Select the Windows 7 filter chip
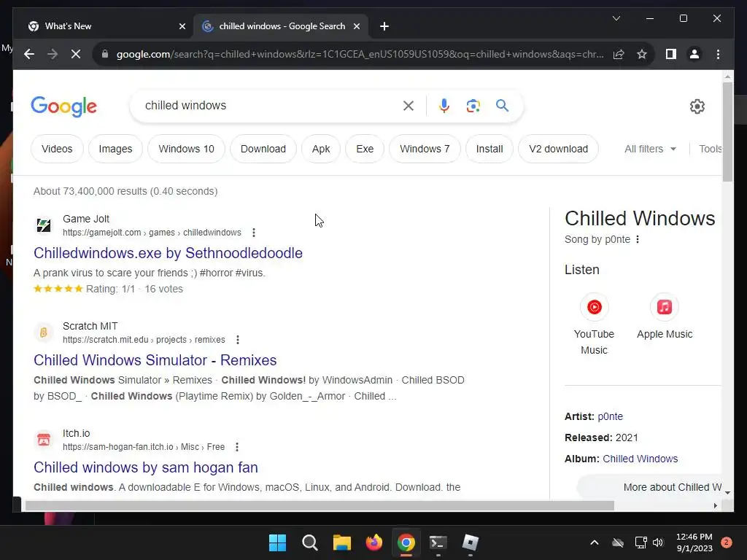Screen dimensions: 747x560 [425, 149]
